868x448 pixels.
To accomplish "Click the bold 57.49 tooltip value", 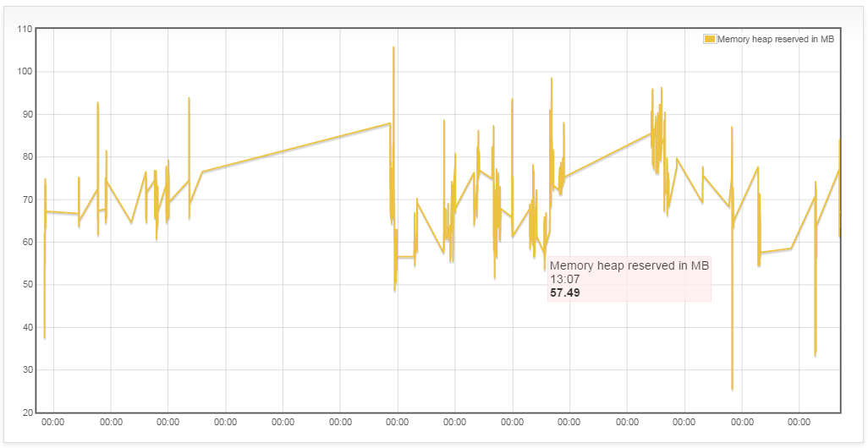I will [565, 292].
